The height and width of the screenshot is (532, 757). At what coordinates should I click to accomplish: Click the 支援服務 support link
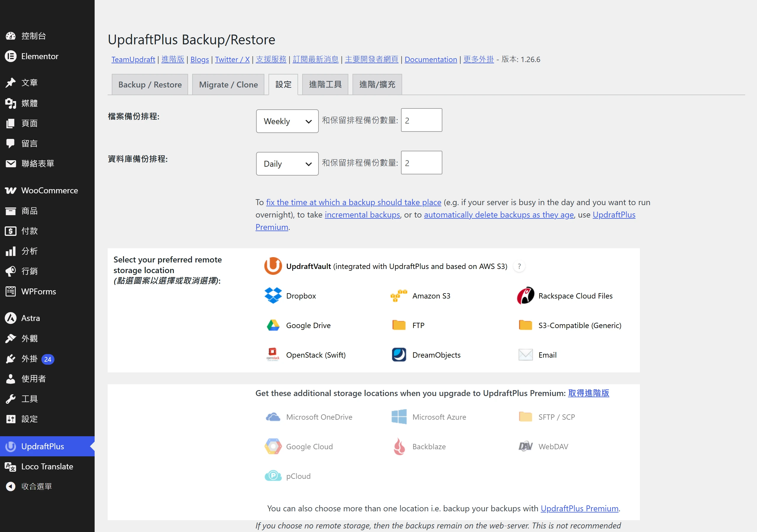271,59
